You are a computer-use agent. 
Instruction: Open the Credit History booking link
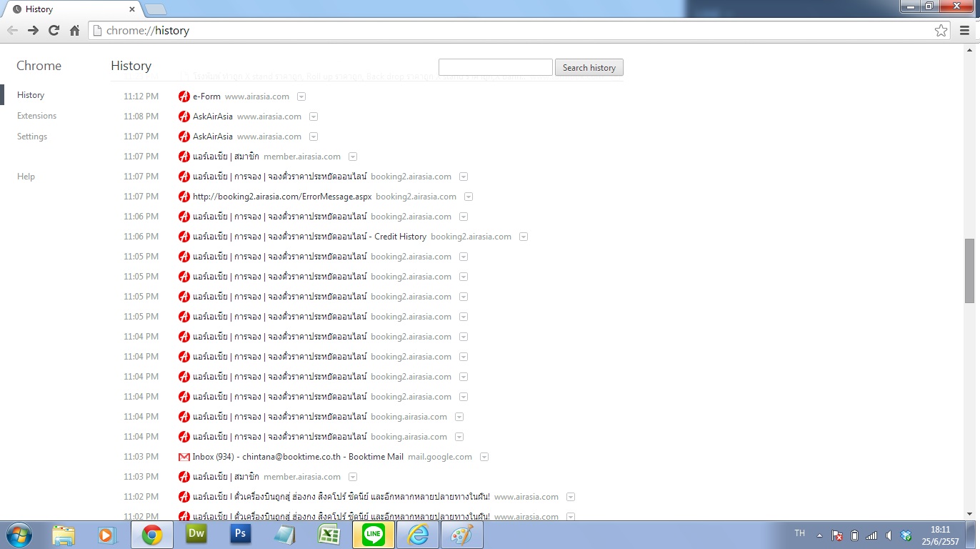pyautogui.click(x=309, y=237)
